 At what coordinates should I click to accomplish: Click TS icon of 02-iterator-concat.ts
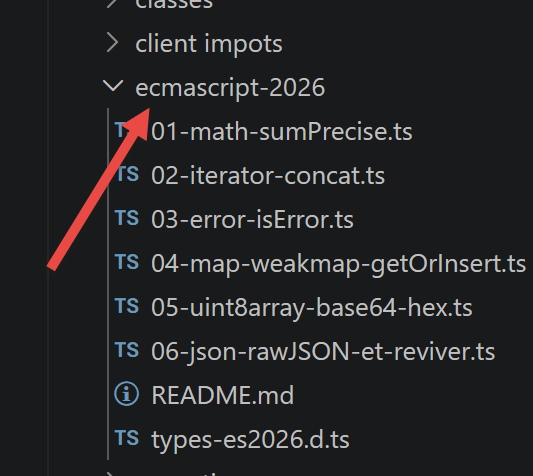127,174
